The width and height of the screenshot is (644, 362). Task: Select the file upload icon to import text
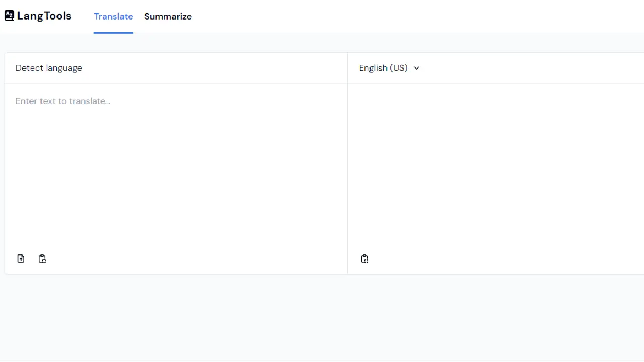pyautogui.click(x=21, y=258)
